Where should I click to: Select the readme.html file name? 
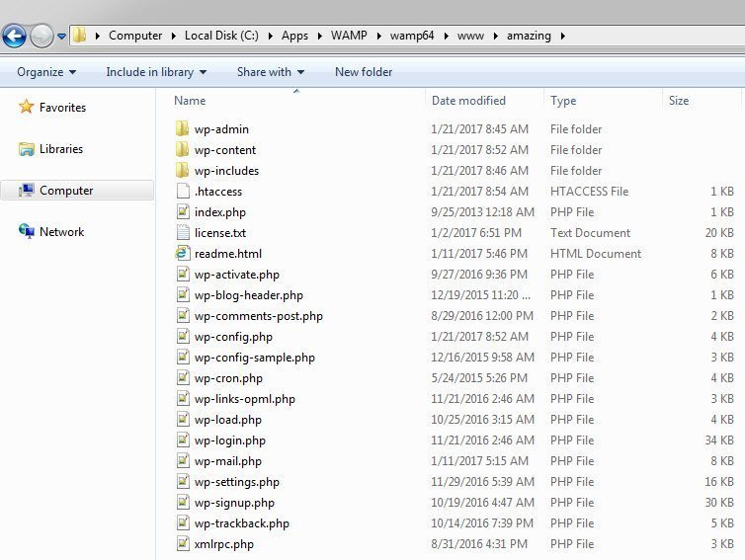[x=228, y=254]
